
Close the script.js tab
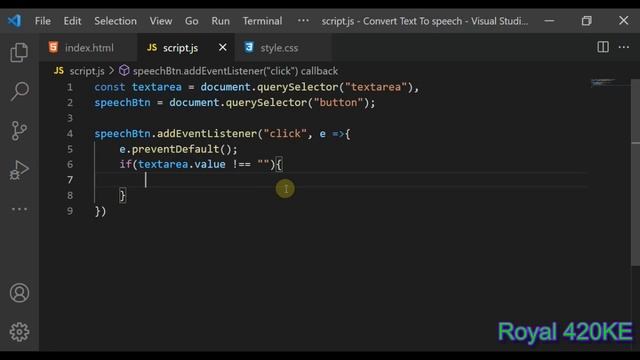pyautogui.click(x=222, y=47)
